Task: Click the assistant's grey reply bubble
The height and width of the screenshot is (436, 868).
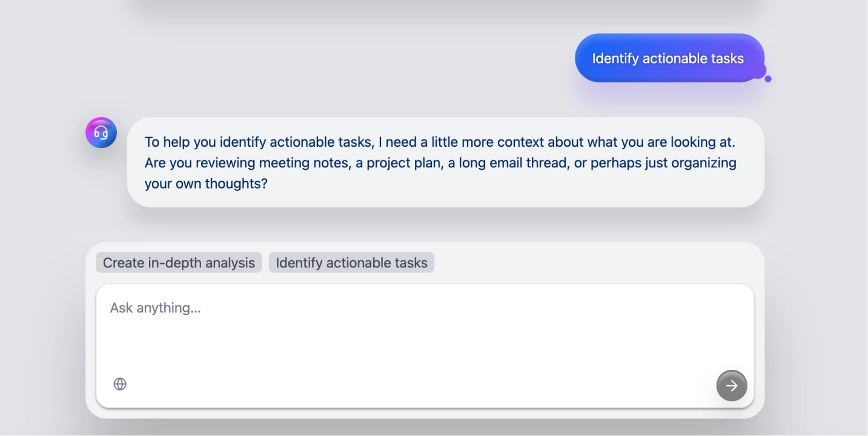Action: [445, 162]
